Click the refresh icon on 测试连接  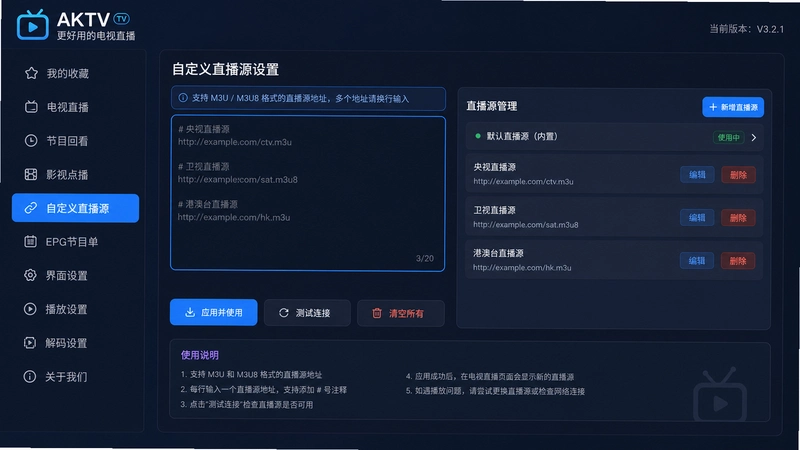pos(284,313)
